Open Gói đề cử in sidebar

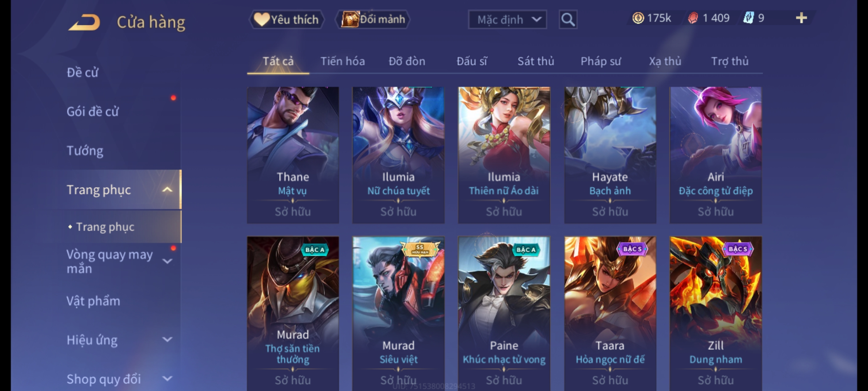pos(93,112)
